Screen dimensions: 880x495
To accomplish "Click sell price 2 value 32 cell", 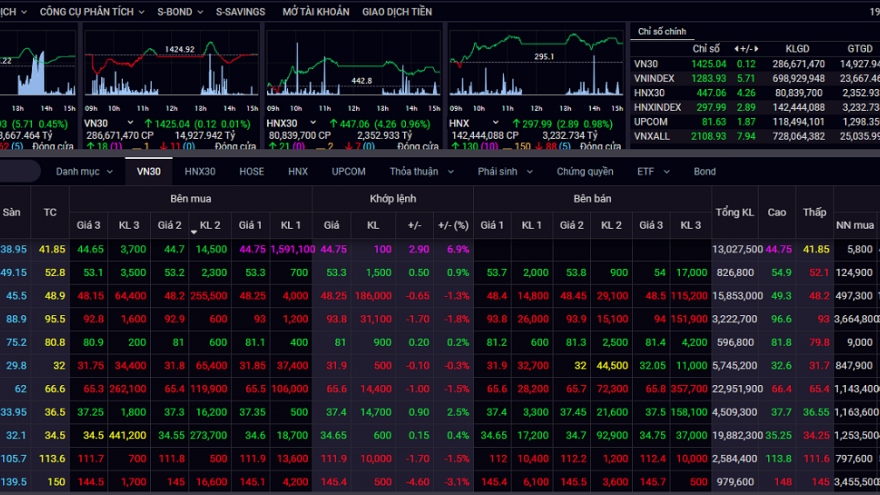I will (572, 366).
